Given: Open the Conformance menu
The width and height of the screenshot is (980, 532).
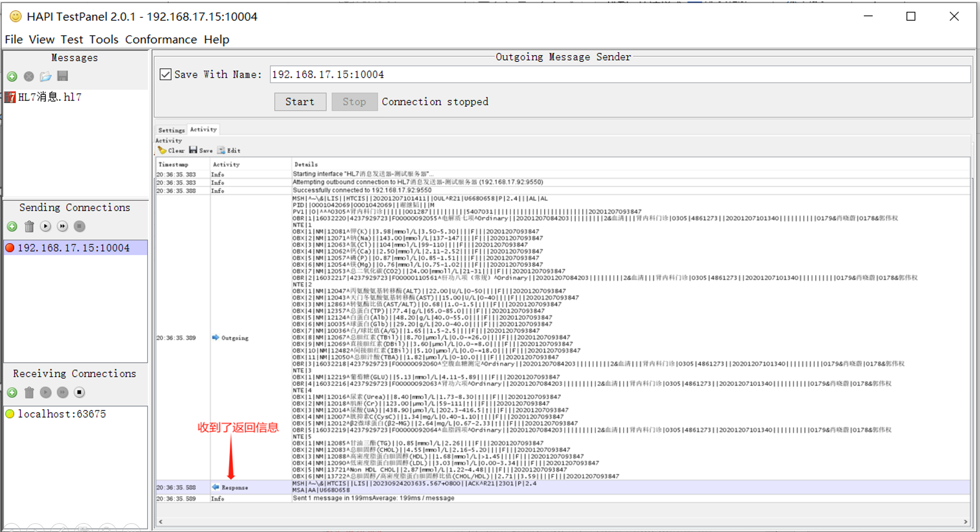Looking at the screenshot, I should pos(161,39).
